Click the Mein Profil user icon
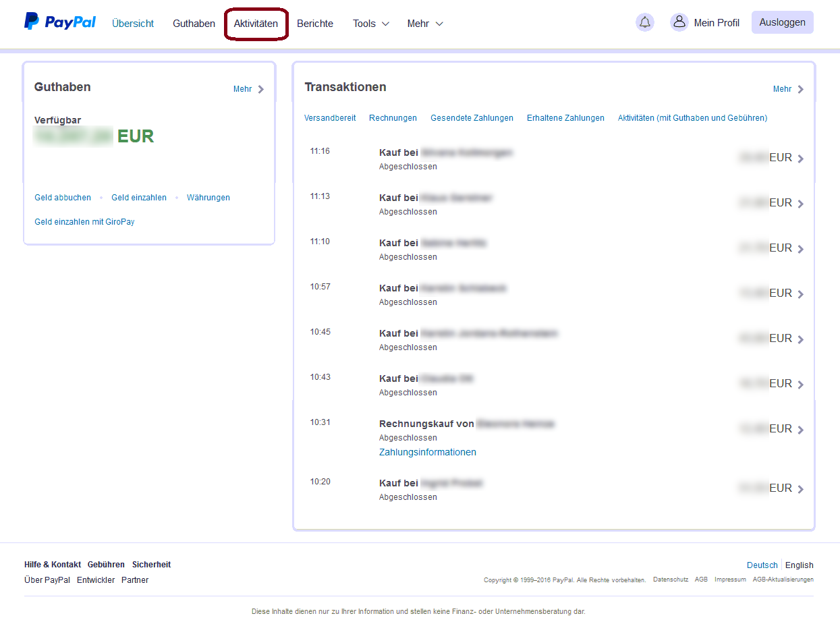 pos(679,22)
